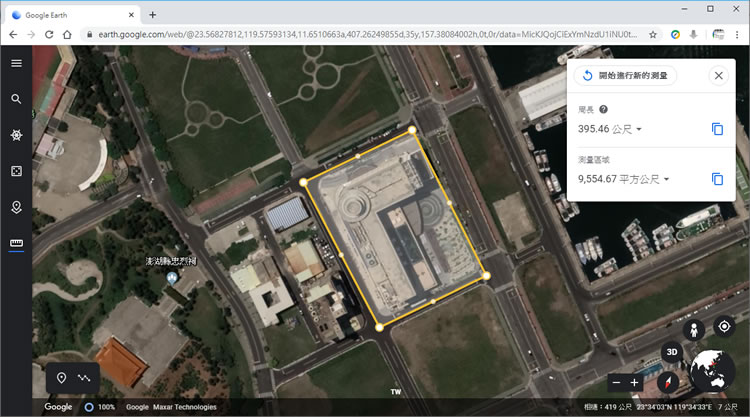Select the bottom corner vertex of polygon
750x417 pixels.
pos(379,328)
